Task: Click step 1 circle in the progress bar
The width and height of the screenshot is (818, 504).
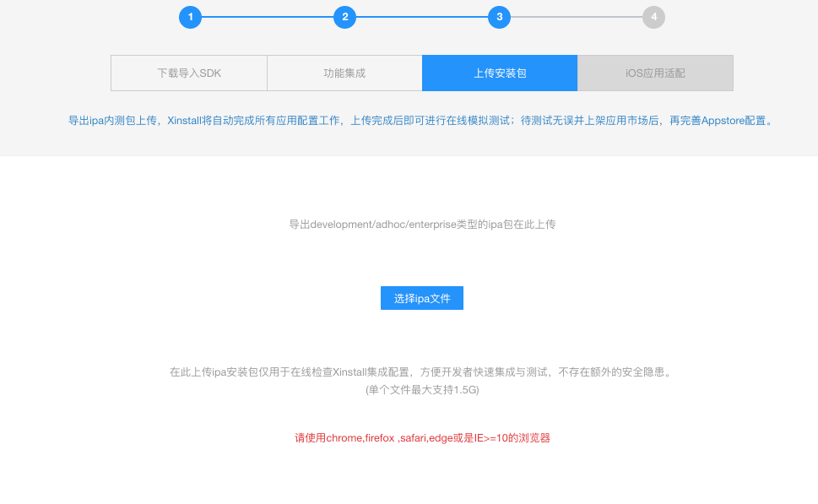Action: [190, 17]
